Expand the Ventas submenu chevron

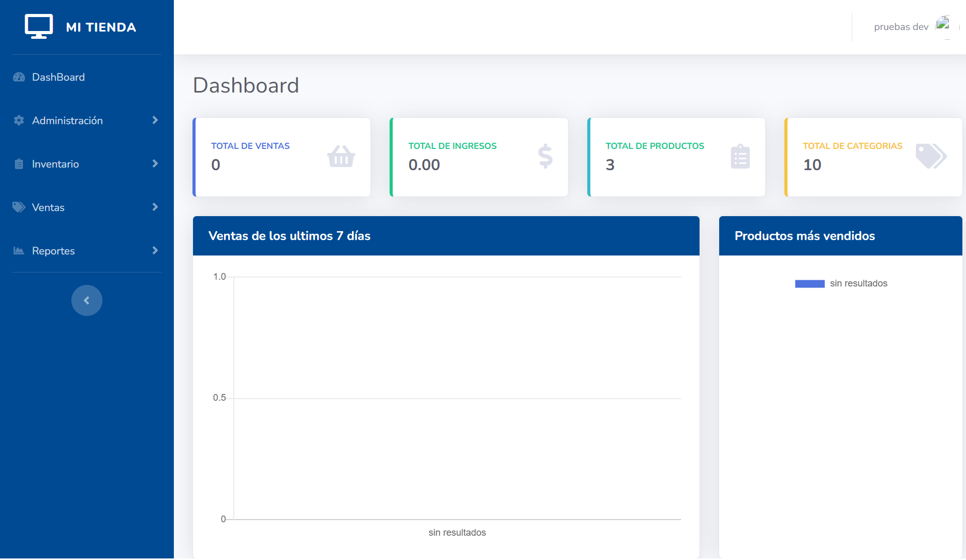[x=155, y=207]
